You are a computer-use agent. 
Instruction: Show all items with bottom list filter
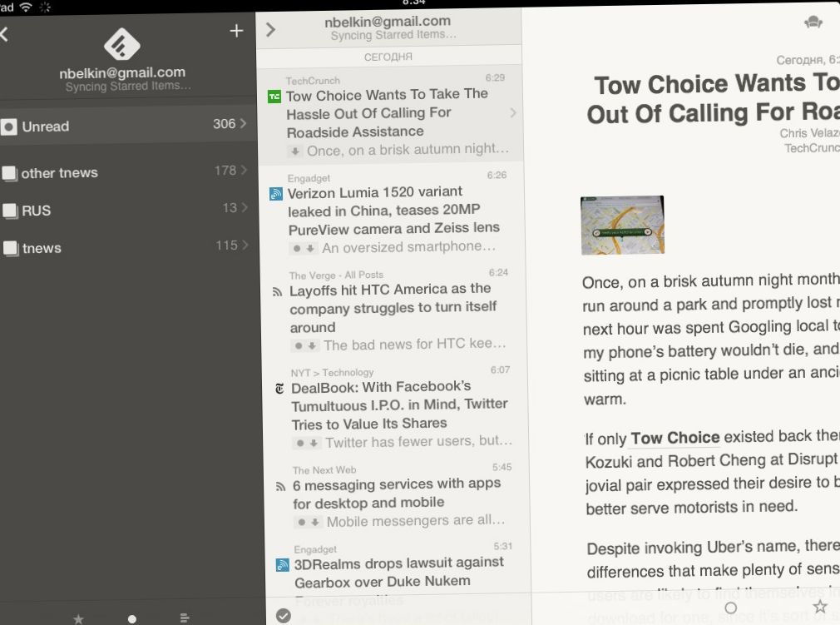pyautogui.click(x=185, y=618)
